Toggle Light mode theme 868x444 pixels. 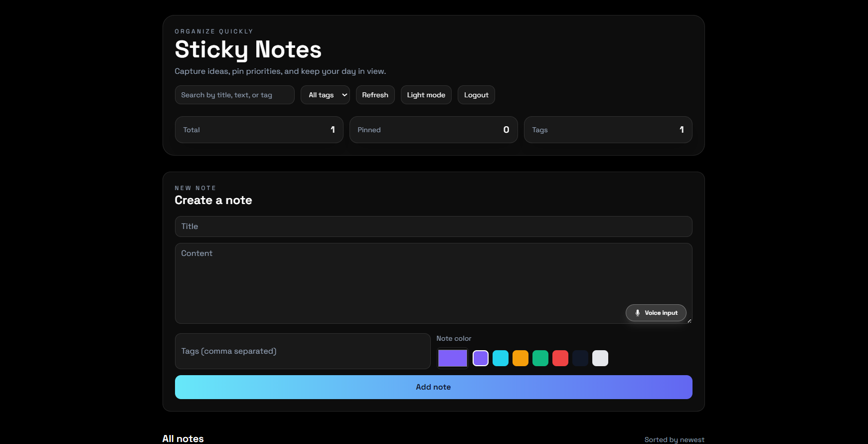426,95
